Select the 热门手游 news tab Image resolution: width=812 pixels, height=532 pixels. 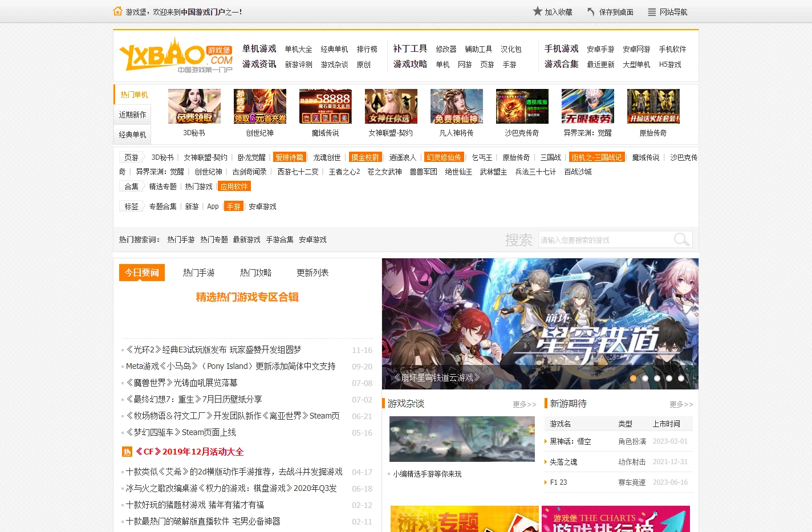pyautogui.click(x=199, y=273)
